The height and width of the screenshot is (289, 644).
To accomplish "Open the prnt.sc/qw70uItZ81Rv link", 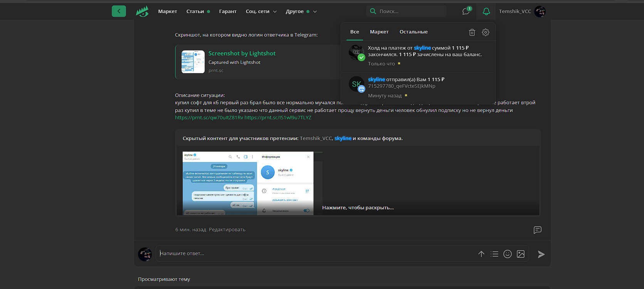I will coord(209,118).
